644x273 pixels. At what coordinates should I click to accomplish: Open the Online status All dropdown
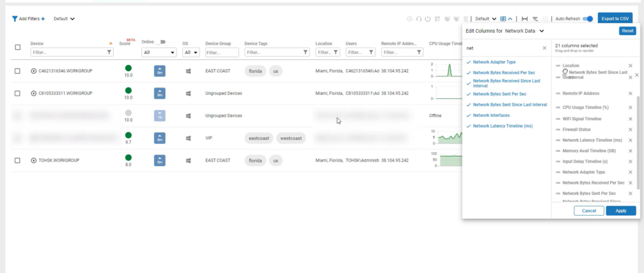[159, 53]
